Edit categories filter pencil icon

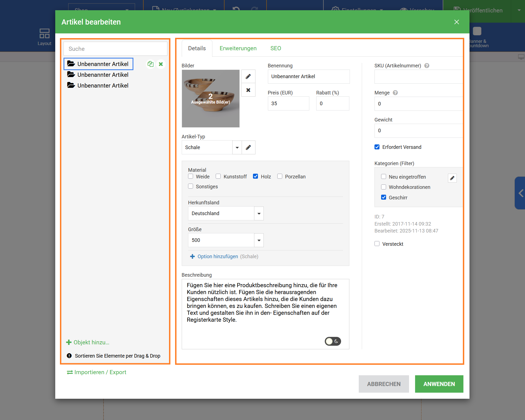click(x=452, y=178)
